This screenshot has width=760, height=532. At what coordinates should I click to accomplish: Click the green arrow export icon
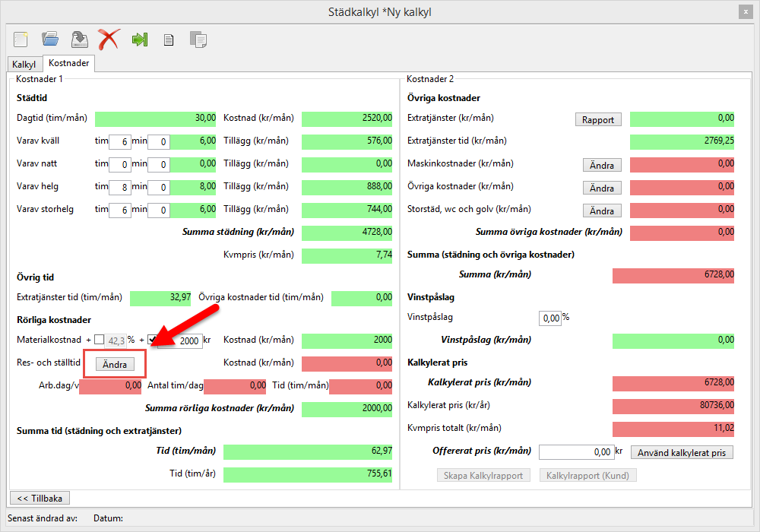point(139,40)
